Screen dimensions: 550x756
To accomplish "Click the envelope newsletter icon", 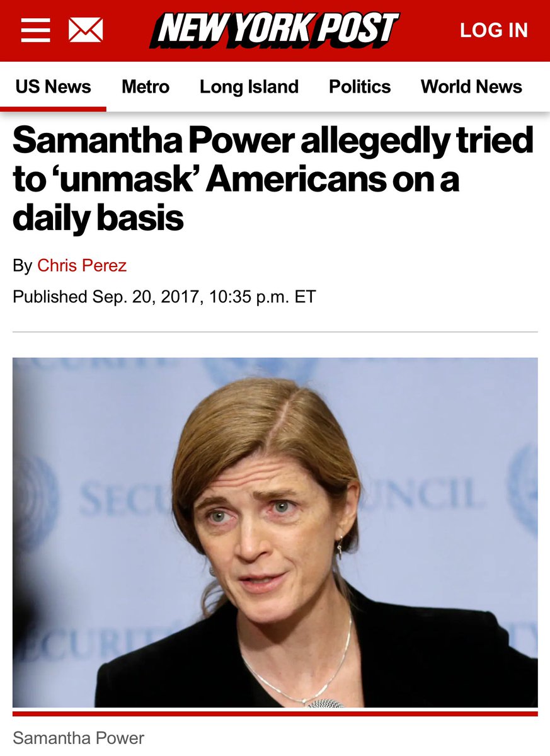I will (86, 30).
